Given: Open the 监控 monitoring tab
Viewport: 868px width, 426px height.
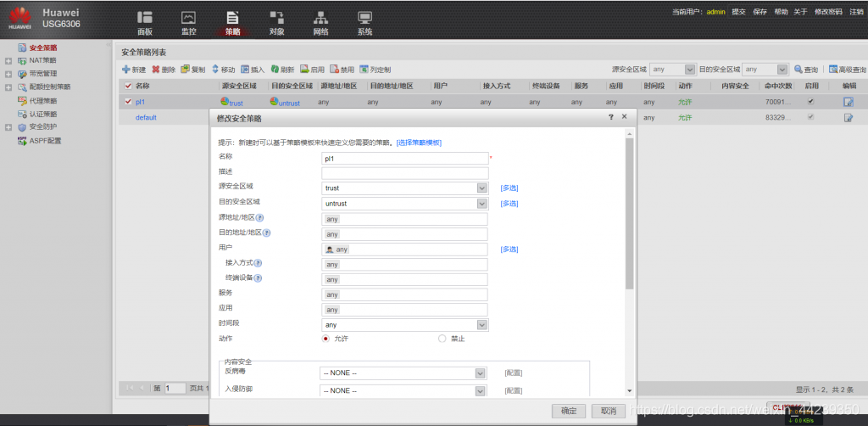Looking at the screenshot, I should click(x=189, y=23).
